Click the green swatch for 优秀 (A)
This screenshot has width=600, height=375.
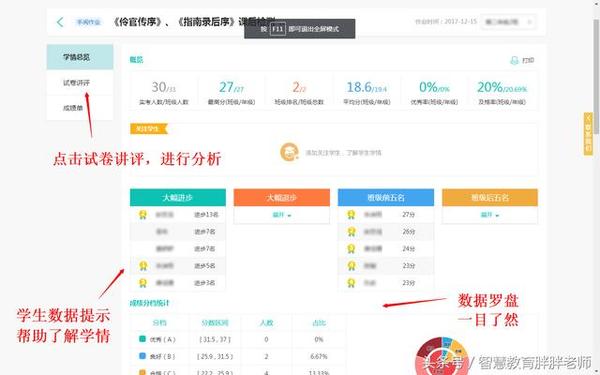pos(142,339)
